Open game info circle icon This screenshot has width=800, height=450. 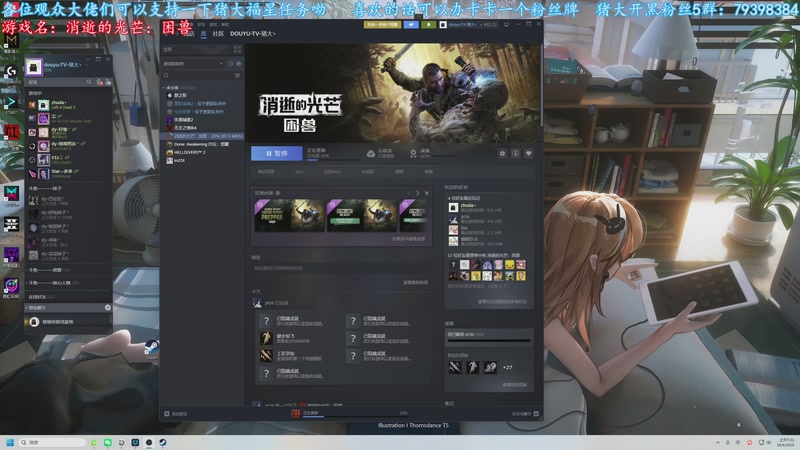pyautogui.click(x=516, y=153)
